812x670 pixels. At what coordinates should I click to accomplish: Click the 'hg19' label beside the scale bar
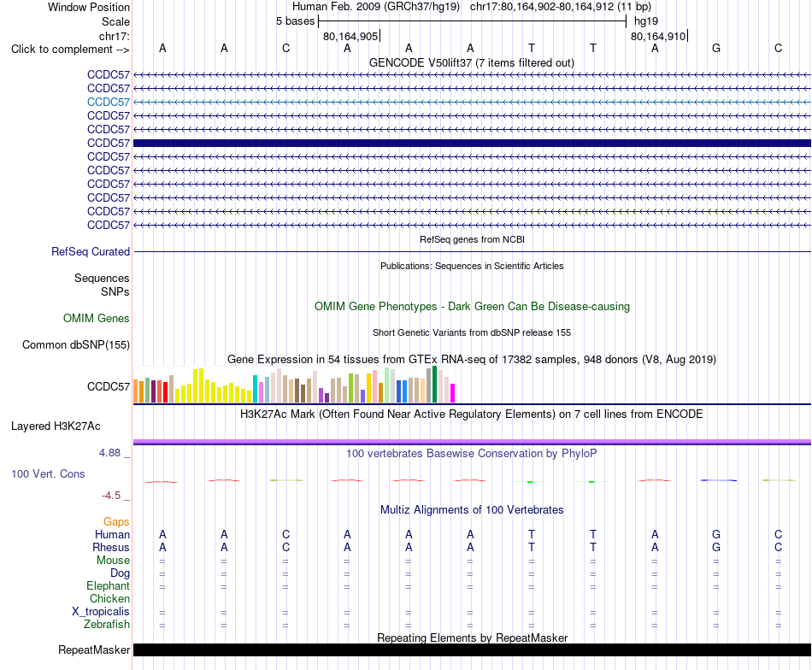pyautogui.click(x=646, y=21)
